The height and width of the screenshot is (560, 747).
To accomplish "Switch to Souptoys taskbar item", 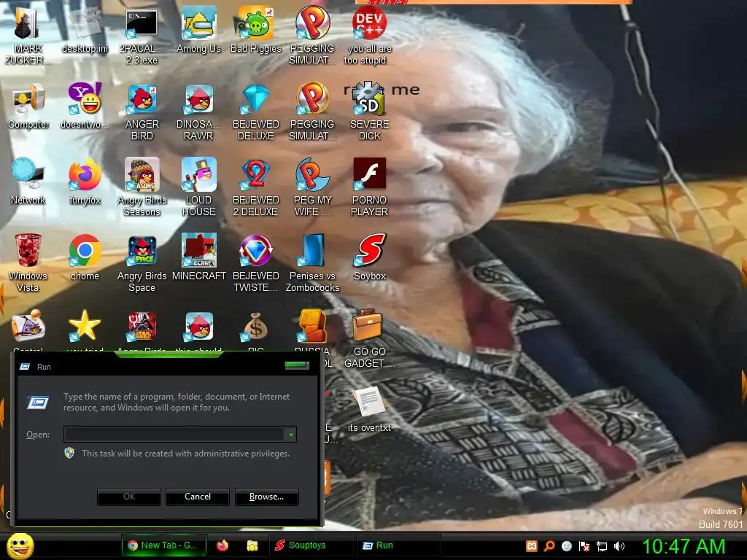I will click(312, 545).
